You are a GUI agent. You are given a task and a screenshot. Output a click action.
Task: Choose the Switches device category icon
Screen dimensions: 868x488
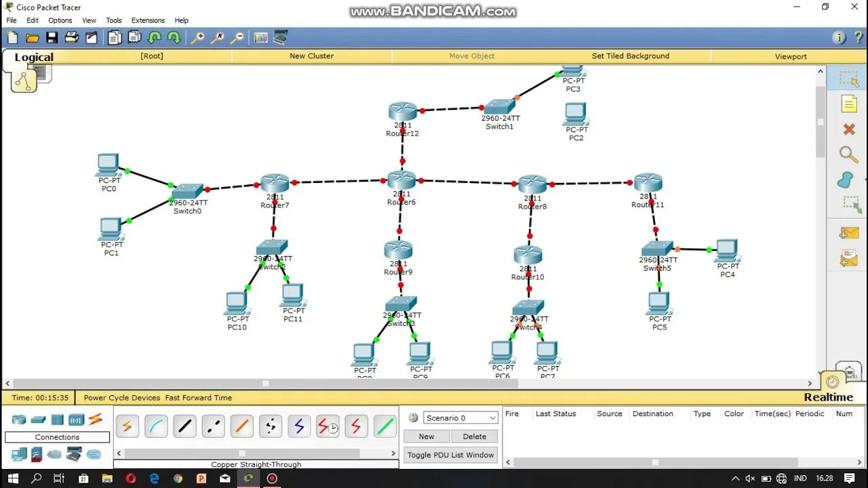coord(38,420)
